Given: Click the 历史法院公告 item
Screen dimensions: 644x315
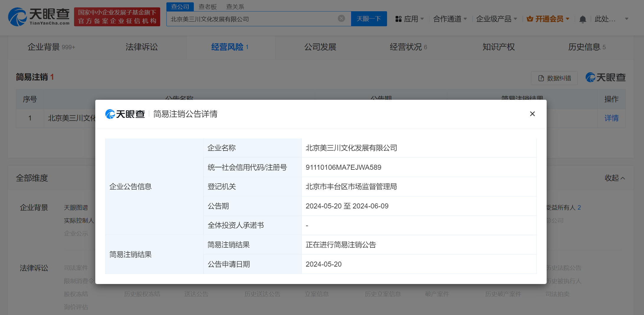Looking at the screenshot, I should 564,268.
